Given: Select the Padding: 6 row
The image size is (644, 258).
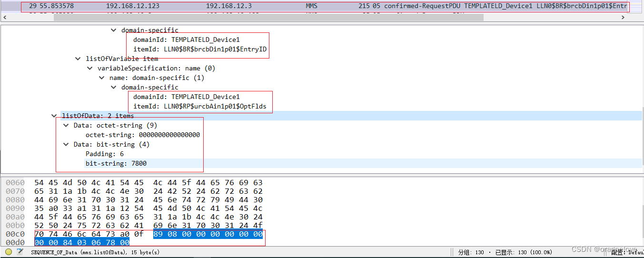Looking at the screenshot, I should click(x=104, y=154).
